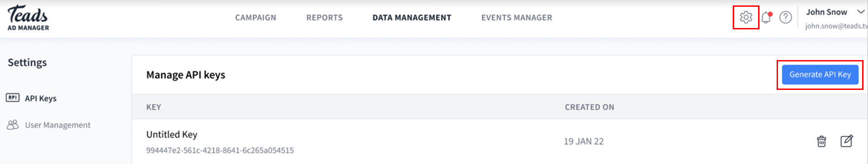Click the CREATED ON column header
Viewport: 868px width, 164px height.
click(x=589, y=107)
